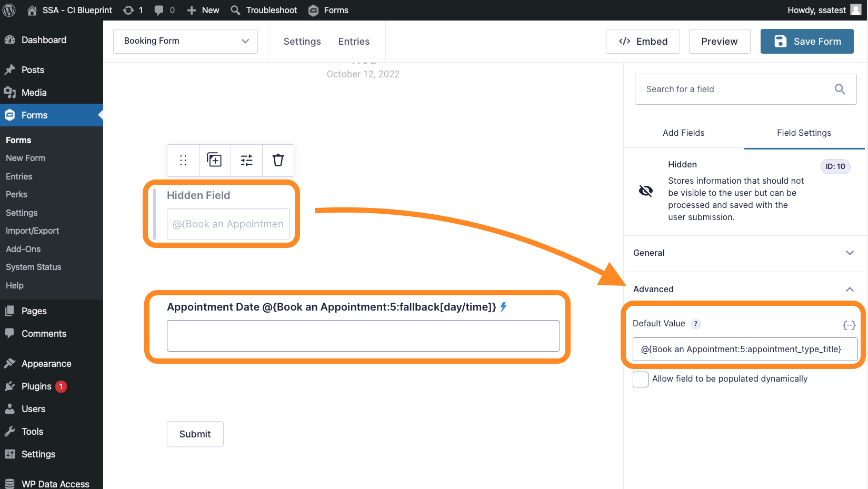The width and height of the screenshot is (868, 489).
Task: Expand the General settings section
Action: (x=744, y=253)
